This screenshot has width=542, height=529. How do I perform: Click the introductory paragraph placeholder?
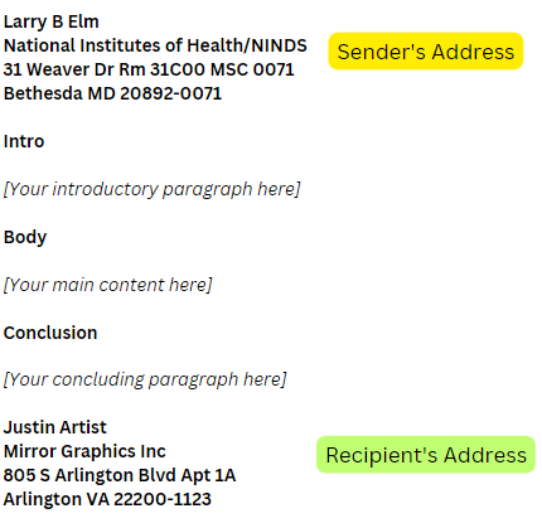[x=152, y=189]
